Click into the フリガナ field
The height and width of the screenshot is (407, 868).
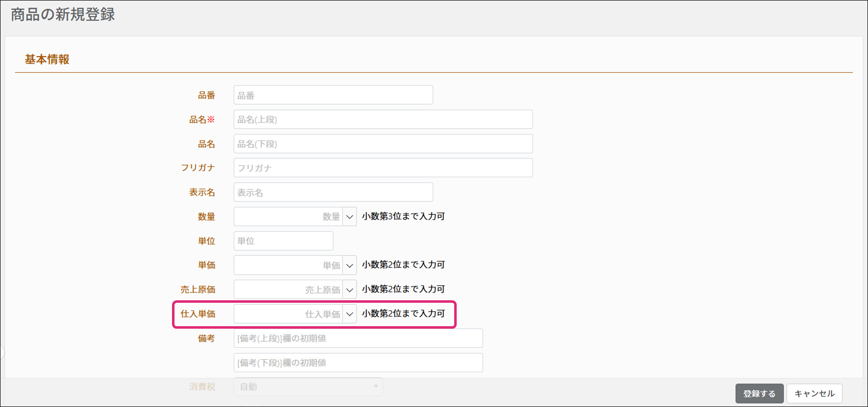[383, 168]
